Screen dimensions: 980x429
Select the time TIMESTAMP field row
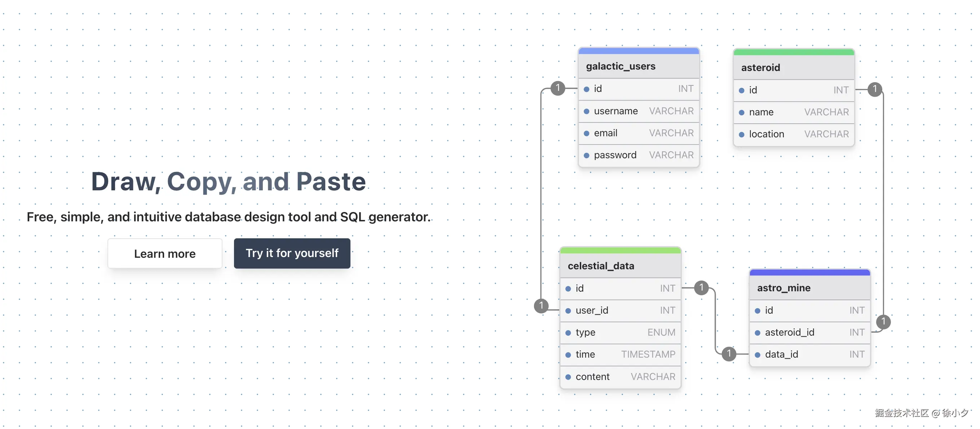click(x=620, y=354)
